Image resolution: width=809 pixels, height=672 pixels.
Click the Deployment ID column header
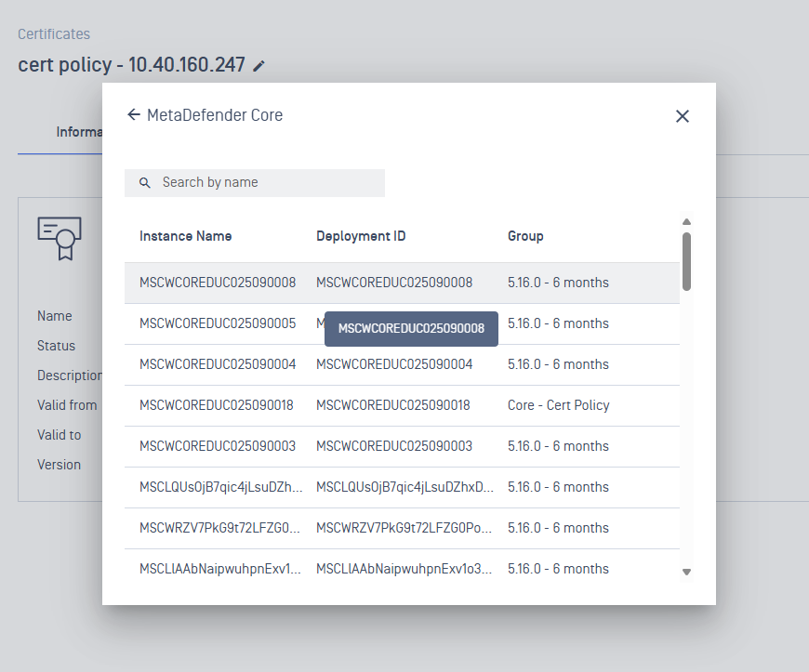point(361,236)
